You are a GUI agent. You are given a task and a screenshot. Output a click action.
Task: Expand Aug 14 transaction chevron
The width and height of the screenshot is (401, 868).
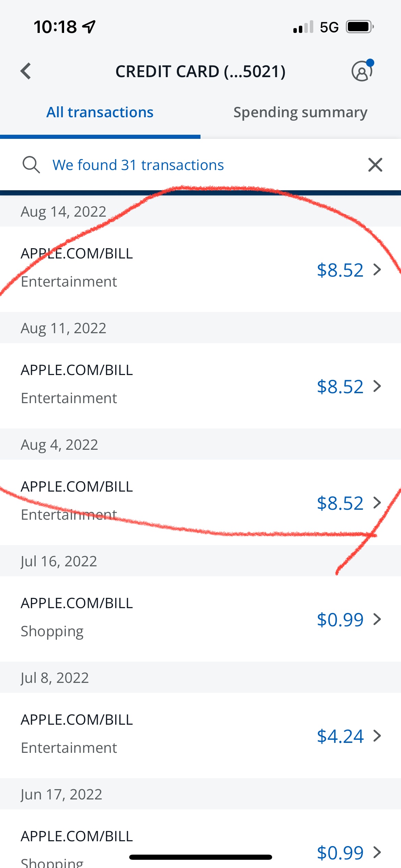377,270
